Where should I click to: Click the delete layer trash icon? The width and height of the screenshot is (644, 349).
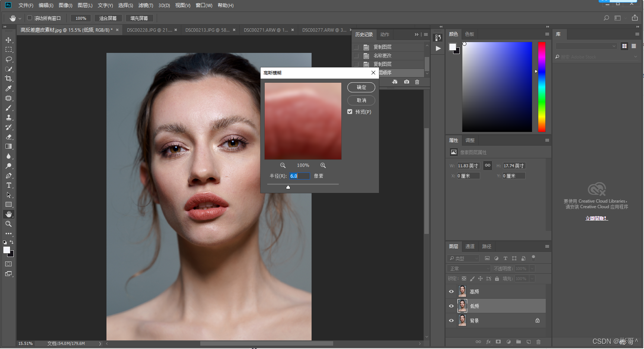coord(538,342)
